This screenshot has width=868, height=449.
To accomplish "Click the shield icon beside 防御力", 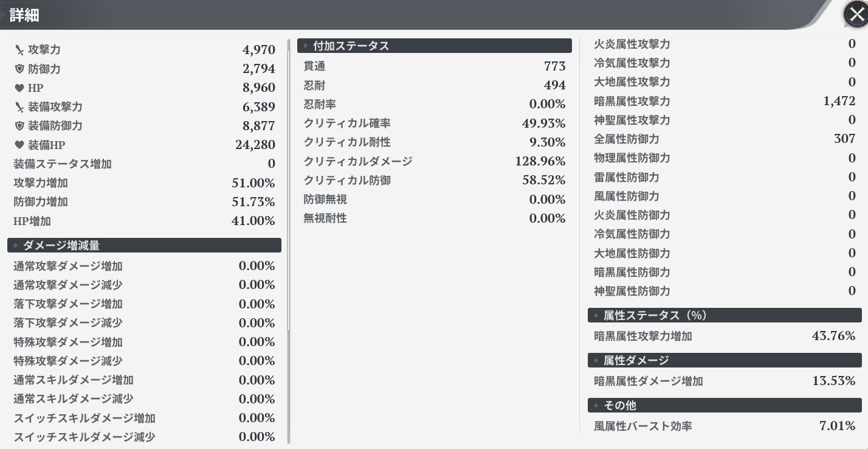I will [x=19, y=69].
